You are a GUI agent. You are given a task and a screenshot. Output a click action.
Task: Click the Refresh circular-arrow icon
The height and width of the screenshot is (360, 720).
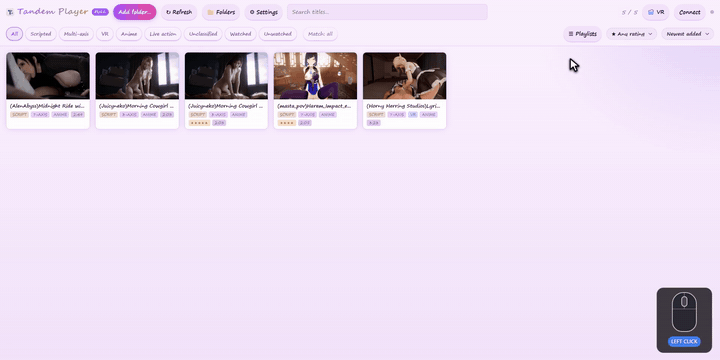pos(168,12)
